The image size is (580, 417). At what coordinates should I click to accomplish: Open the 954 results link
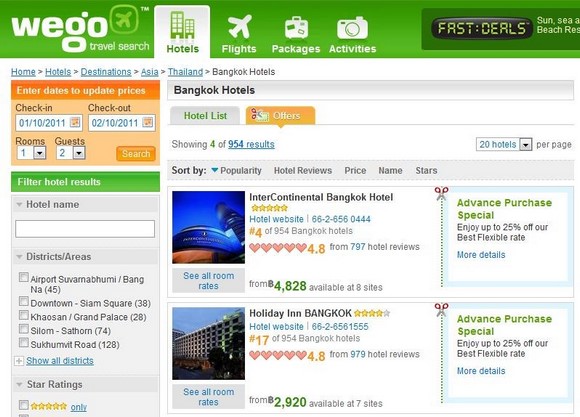251,144
